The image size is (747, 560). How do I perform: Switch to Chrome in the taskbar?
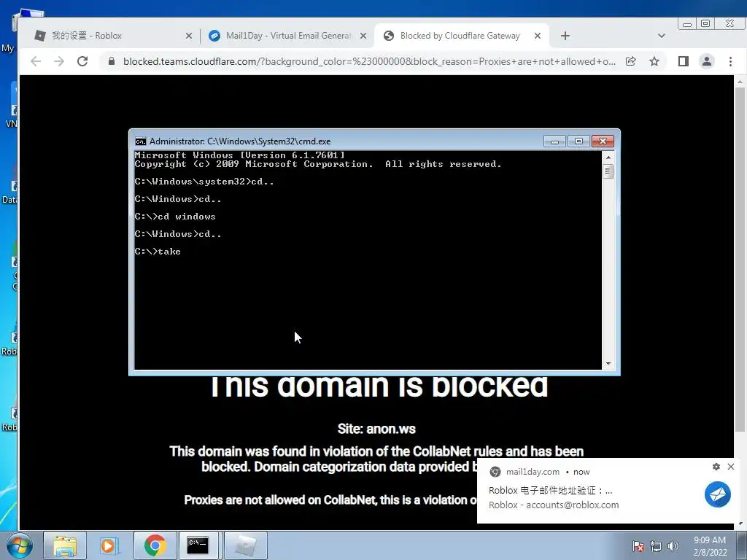click(155, 545)
